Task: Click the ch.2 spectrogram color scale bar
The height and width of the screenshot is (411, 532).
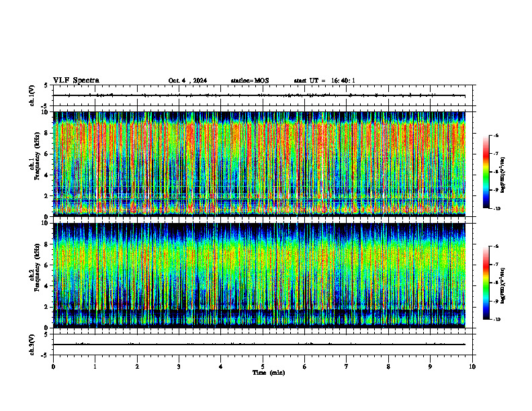Action: coord(486,283)
